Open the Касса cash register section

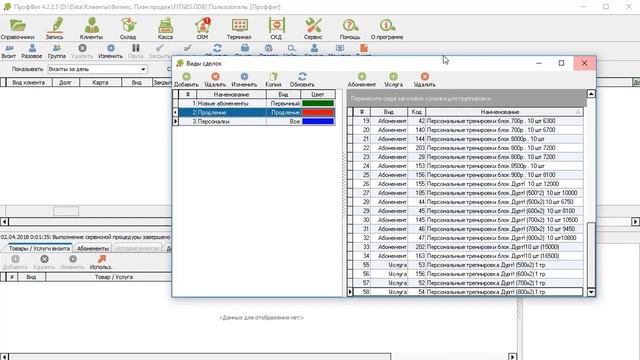click(165, 29)
